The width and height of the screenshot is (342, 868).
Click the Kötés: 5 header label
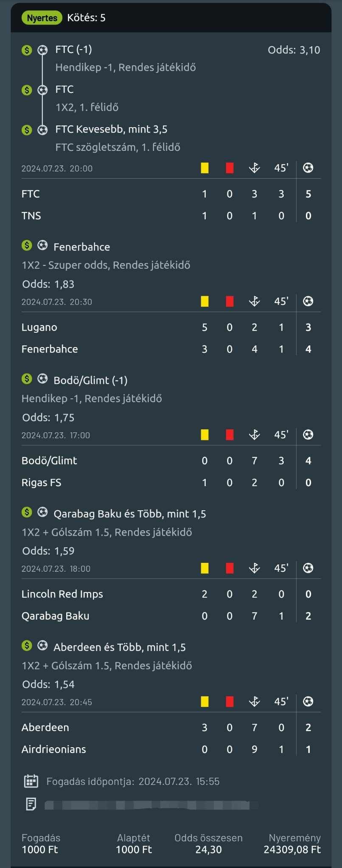tap(86, 18)
